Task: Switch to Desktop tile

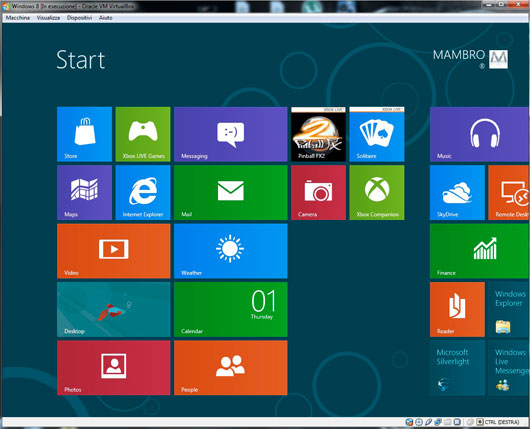Action: [x=114, y=309]
